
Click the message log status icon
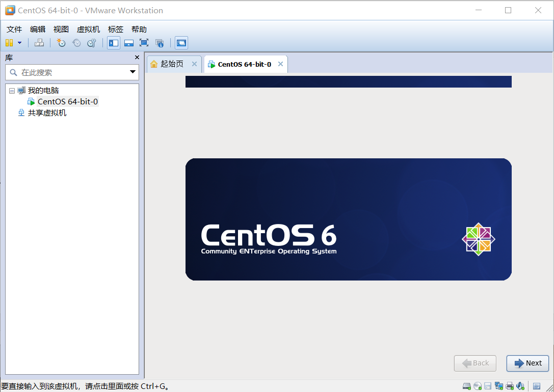pos(537,386)
